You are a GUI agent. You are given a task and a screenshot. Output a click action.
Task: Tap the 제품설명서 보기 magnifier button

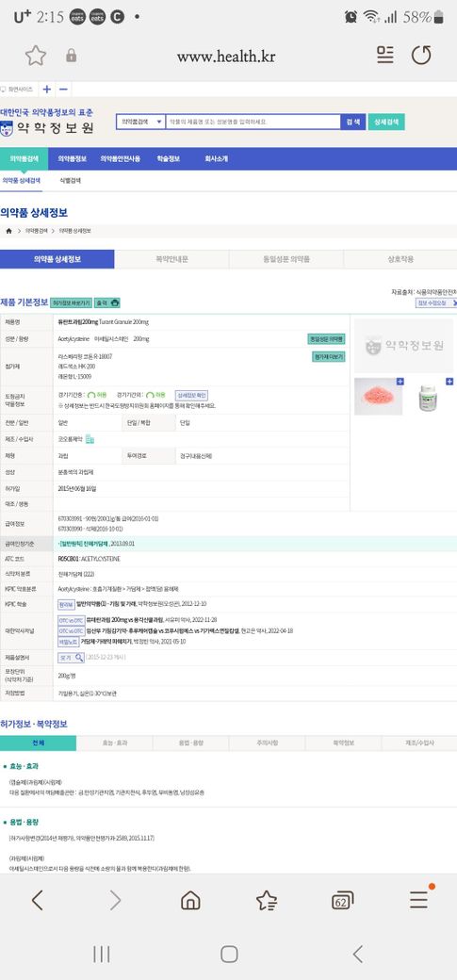click(72, 658)
